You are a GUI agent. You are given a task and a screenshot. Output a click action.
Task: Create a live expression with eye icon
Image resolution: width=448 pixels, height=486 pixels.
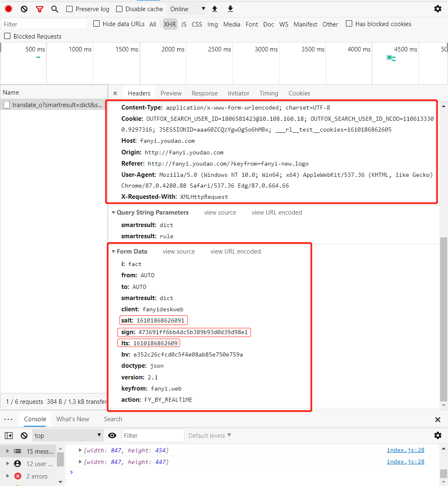(112, 435)
